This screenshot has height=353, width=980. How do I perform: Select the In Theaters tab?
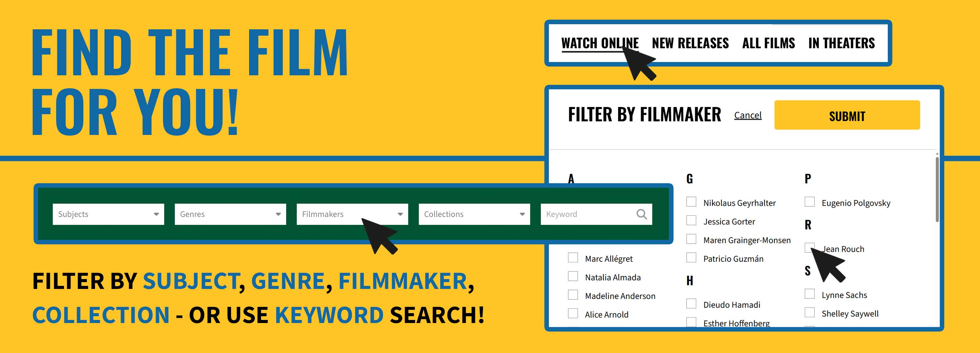pyautogui.click(x=842, y=43)
